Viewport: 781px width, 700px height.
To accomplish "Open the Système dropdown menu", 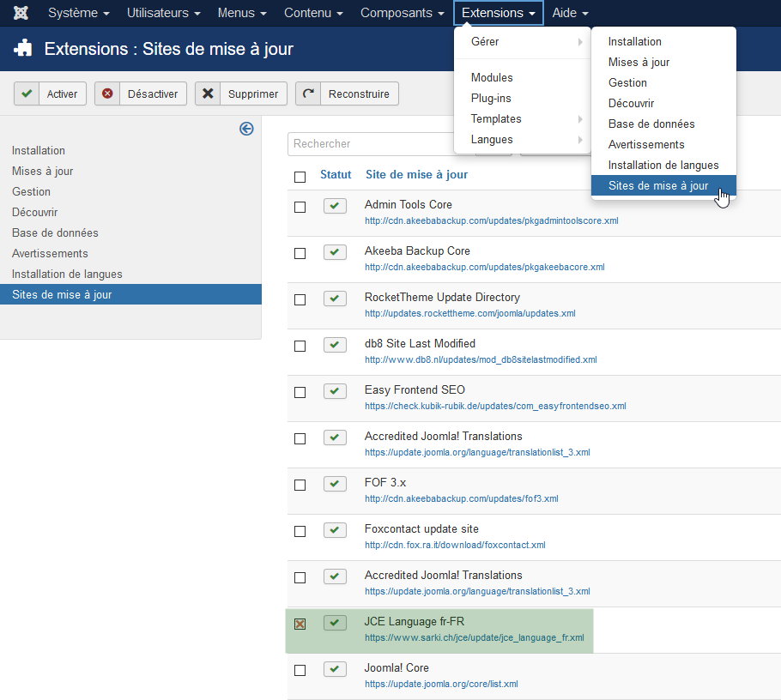I will (78, 13).
